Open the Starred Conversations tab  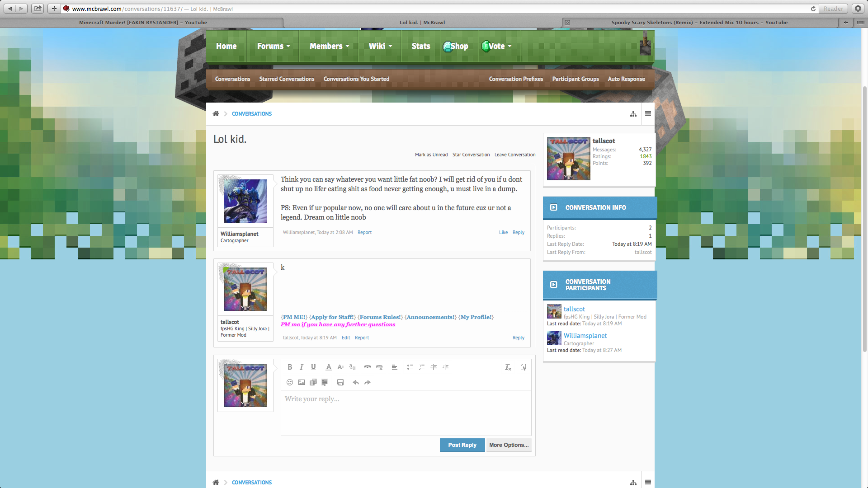[287, 79]
